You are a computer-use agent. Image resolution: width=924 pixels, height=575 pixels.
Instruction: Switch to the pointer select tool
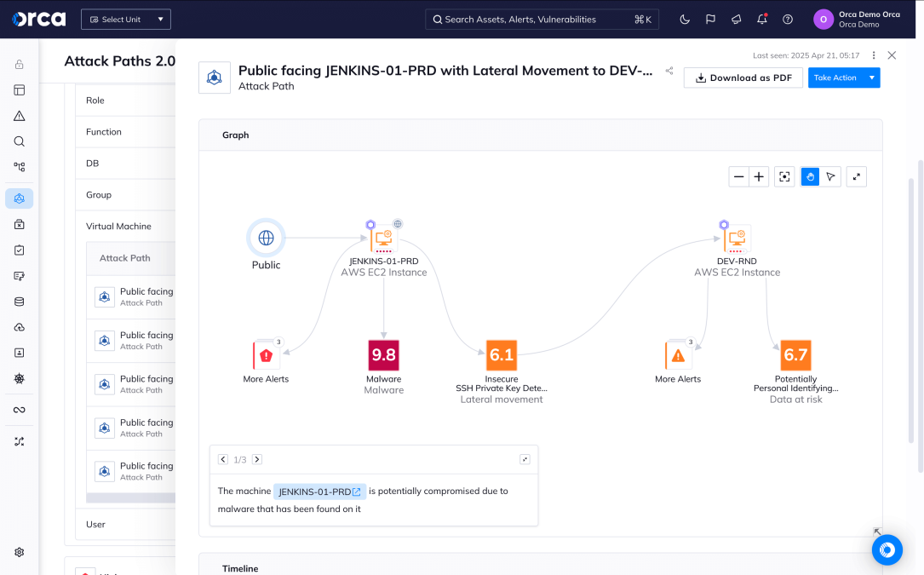(x=830, y=177)
